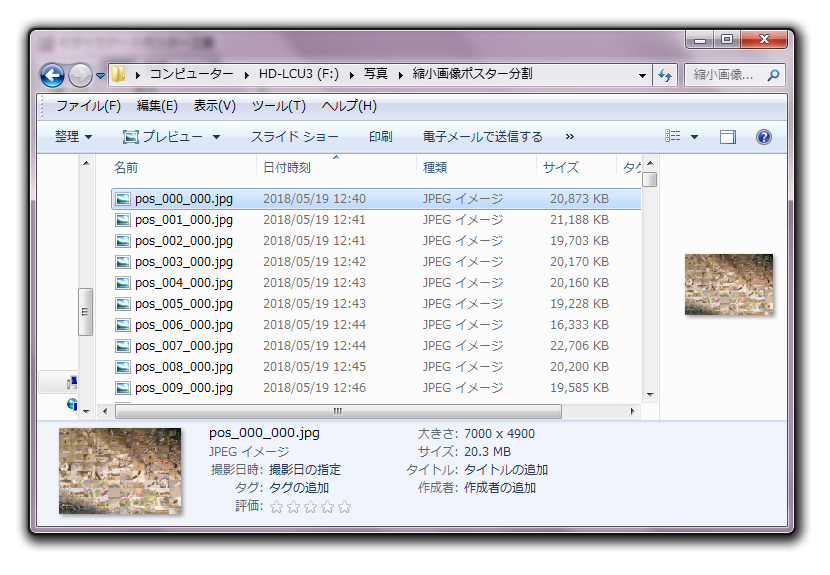Viewport: 830px width, 575px height.
Task: Expand the view options dropdown arrow
Action: 695,137
